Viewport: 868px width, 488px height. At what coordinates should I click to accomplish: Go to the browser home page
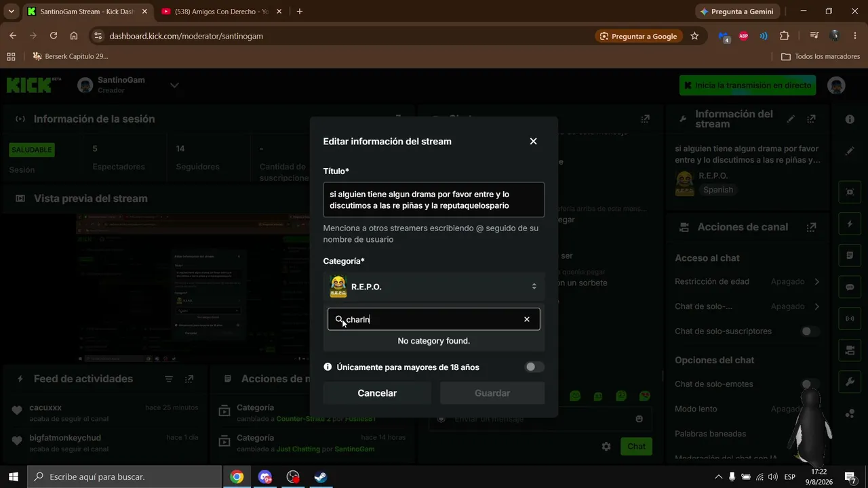pyautogui.click(x=74, y=36)
